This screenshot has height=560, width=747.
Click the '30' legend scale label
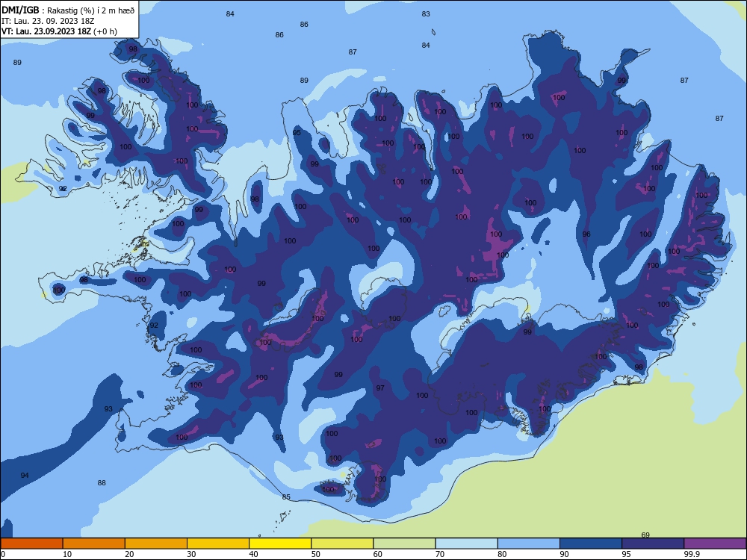(191, 554)
